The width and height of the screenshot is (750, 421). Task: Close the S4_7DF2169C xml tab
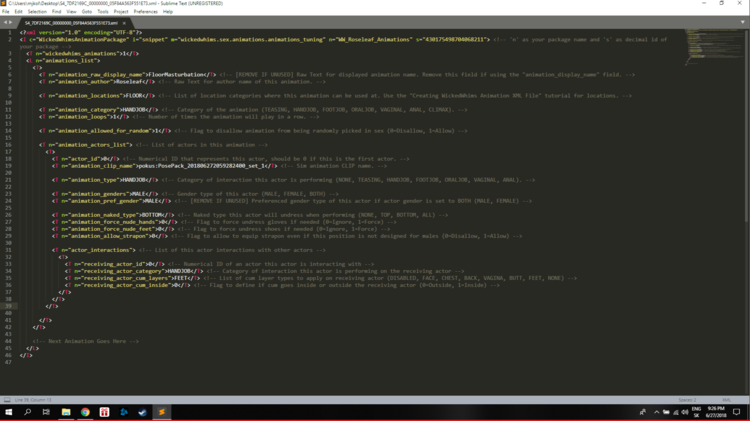(x=124, y=23)
